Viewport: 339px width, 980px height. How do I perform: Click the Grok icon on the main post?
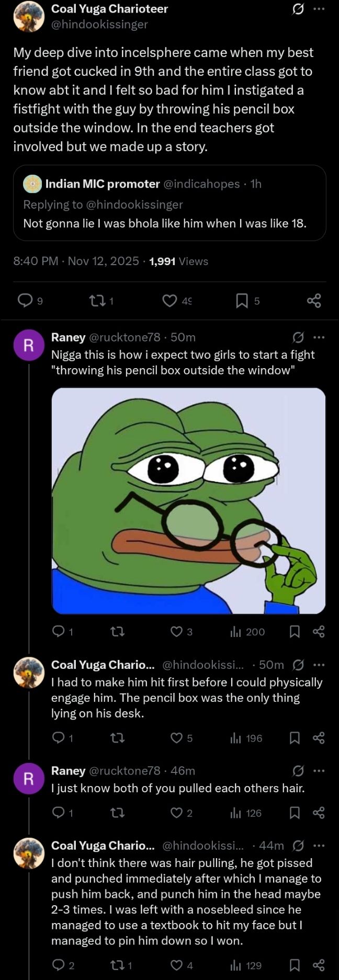[298, 10]
